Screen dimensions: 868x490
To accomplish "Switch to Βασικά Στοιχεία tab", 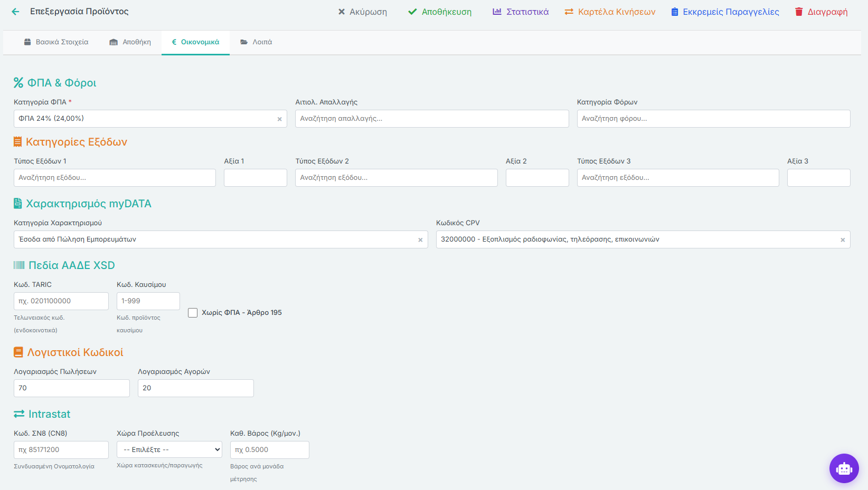I will [x=56, y=42].
